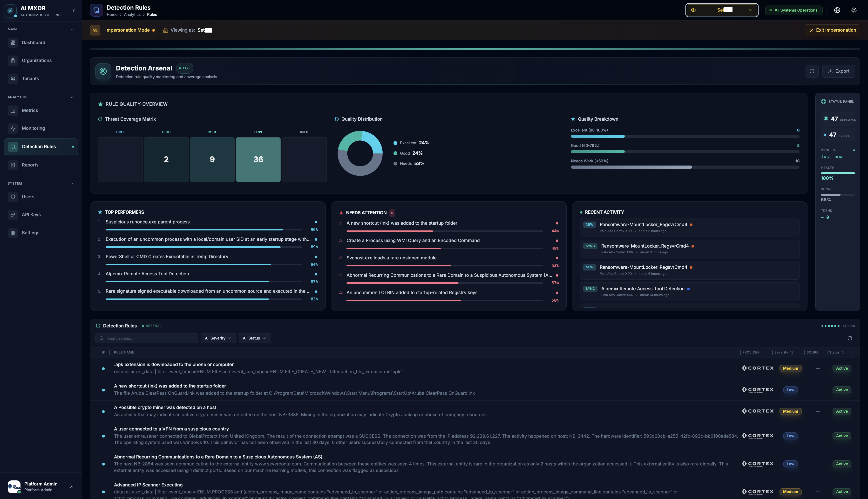
Task: Toggle status dot for Abnormal Recurring Communications rule
Action: click(x=103, y=464)
